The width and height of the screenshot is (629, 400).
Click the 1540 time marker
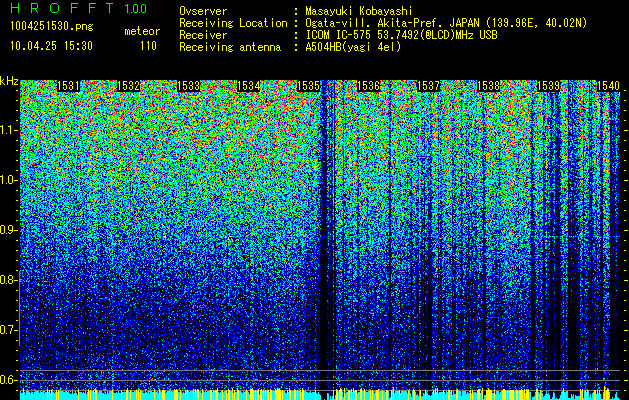[609, 86]
